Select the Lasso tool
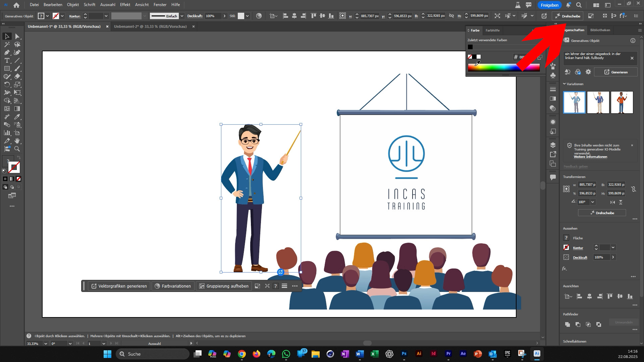This screenshot has height=362, width=644. (x=17, y=44)
